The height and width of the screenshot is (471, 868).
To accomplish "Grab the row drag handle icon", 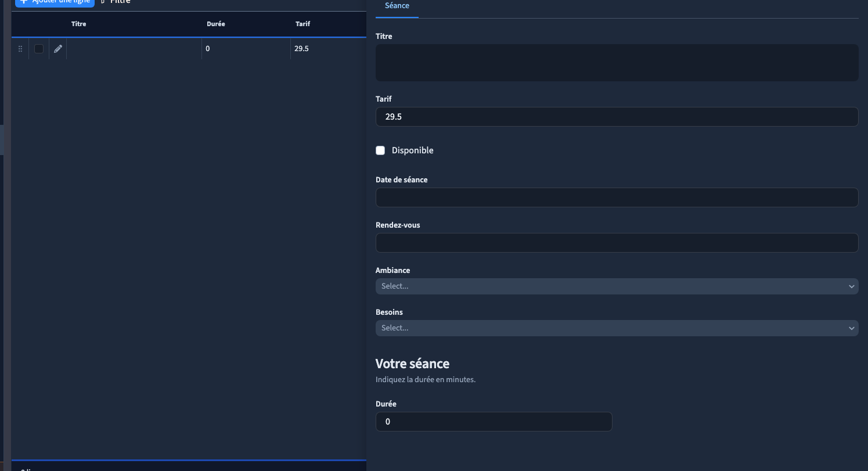I will 20,49.
